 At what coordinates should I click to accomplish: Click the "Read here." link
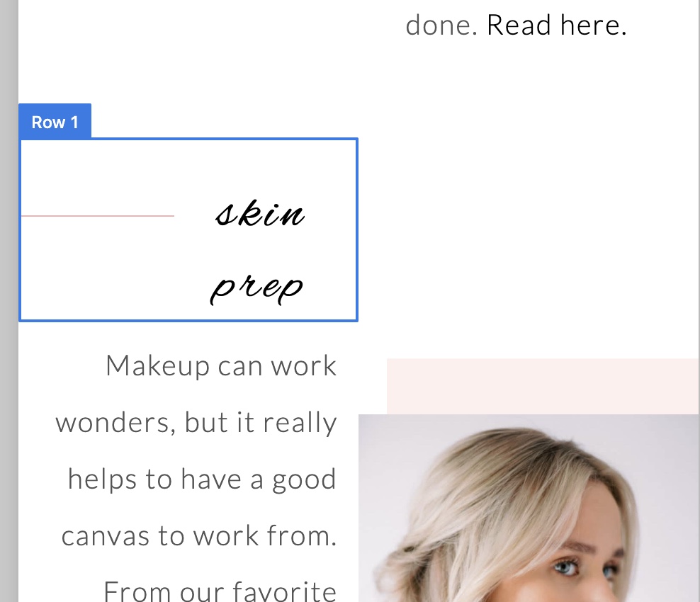click(x=556, y=25)
